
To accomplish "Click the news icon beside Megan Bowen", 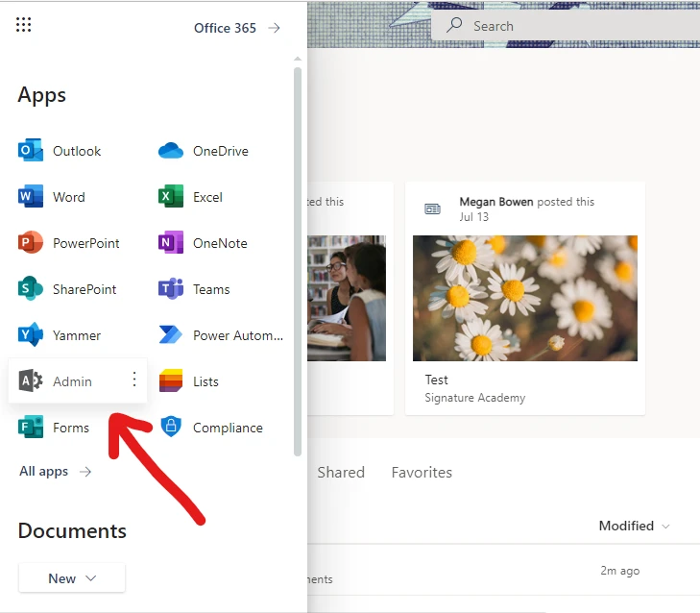I will tap(432, 208).
